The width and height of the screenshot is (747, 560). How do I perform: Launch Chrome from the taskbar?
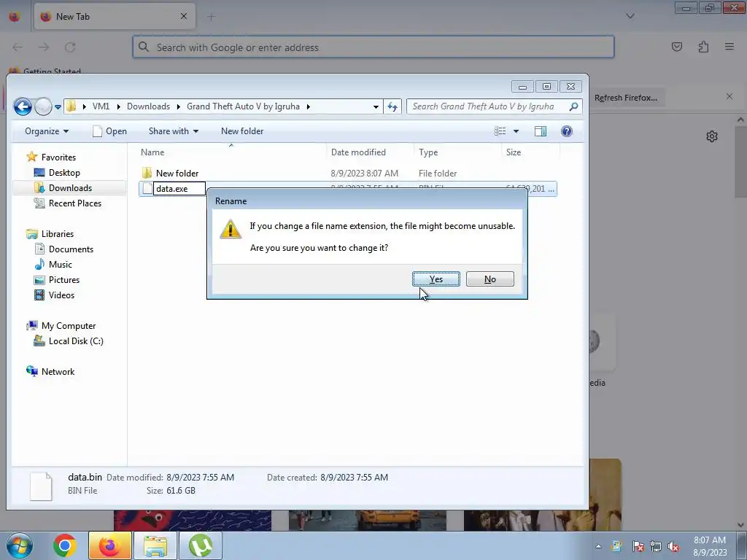[x=65, y=545]
